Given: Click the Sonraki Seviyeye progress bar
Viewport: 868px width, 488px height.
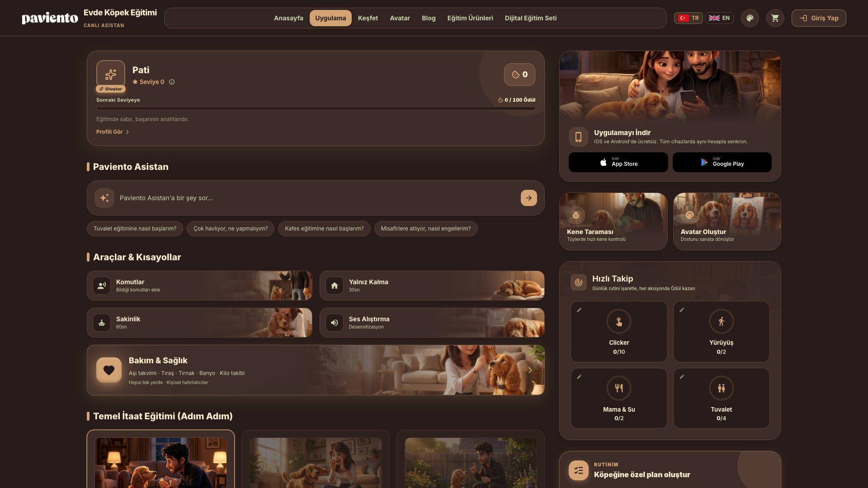Looking at the screenshot, I should coord(316,108).
